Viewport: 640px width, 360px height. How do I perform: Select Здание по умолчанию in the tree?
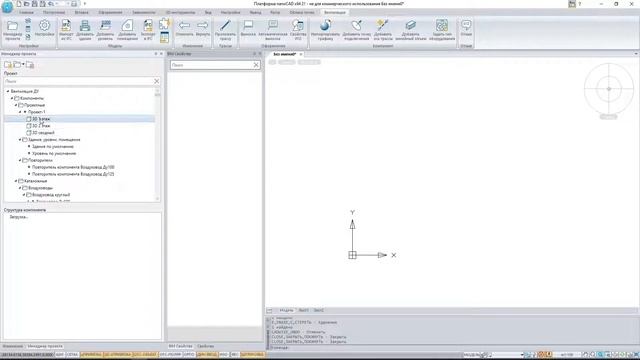[53, 147]
